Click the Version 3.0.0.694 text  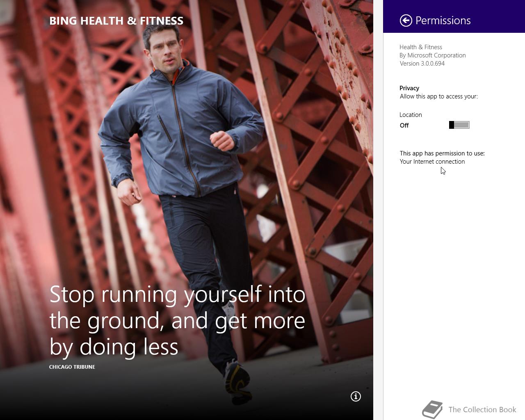[x=422, y=64]
